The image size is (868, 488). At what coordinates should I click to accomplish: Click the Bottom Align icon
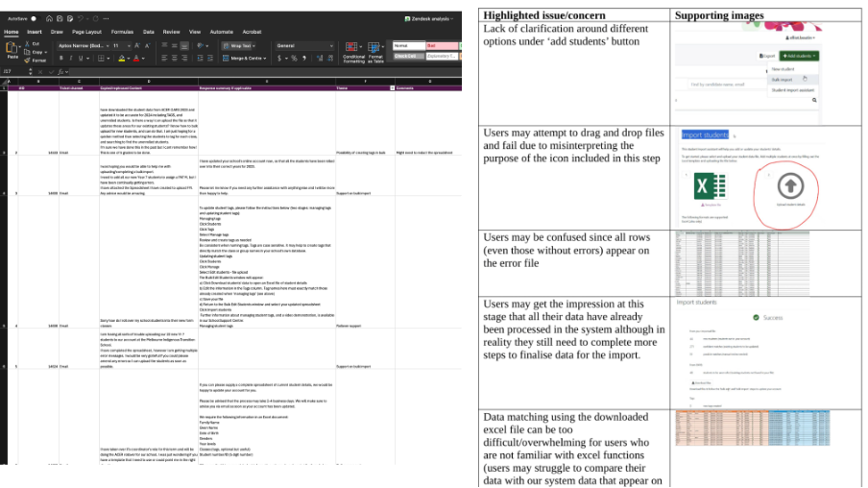184,46
